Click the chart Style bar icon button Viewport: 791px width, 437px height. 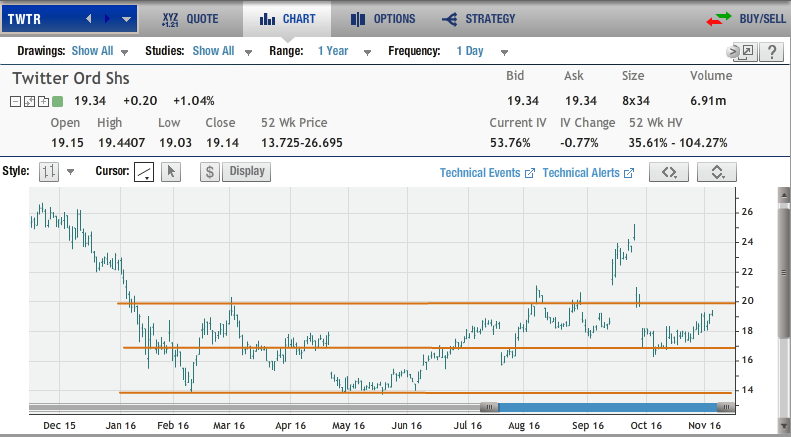click(x=49, y=172)
